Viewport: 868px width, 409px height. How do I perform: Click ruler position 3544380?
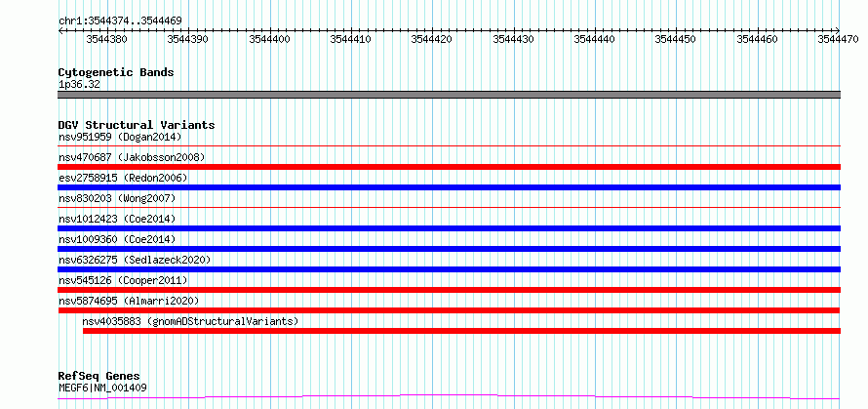(107, 39)
